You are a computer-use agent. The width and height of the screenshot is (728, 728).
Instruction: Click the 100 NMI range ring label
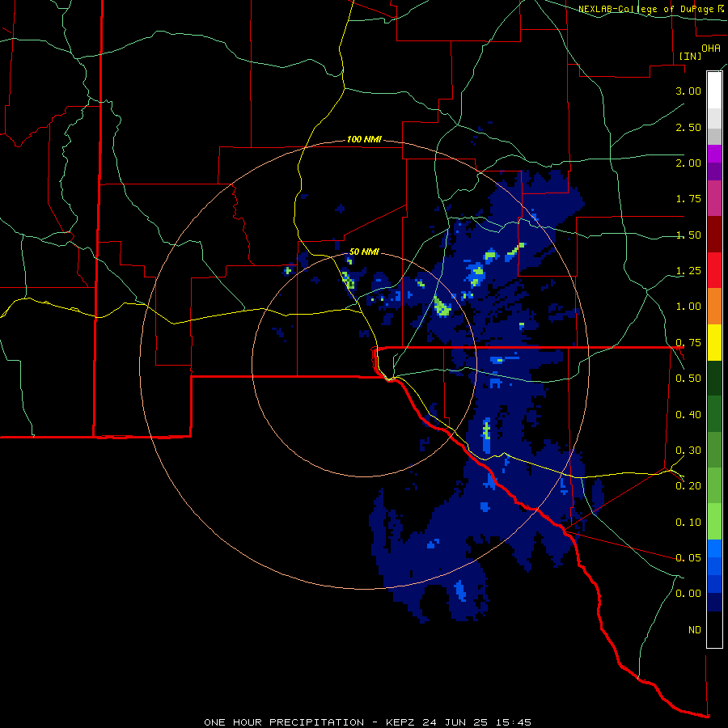pyautogui.click(x=363, y=139)
